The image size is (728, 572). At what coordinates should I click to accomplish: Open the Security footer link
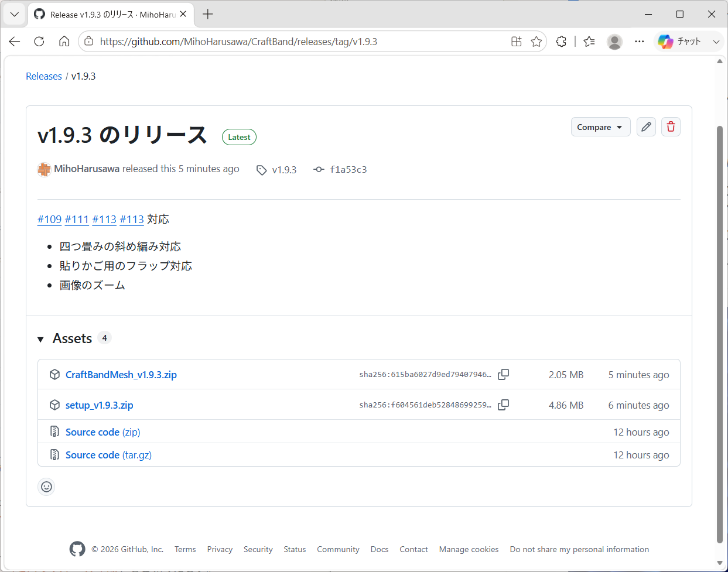(258, 549)
